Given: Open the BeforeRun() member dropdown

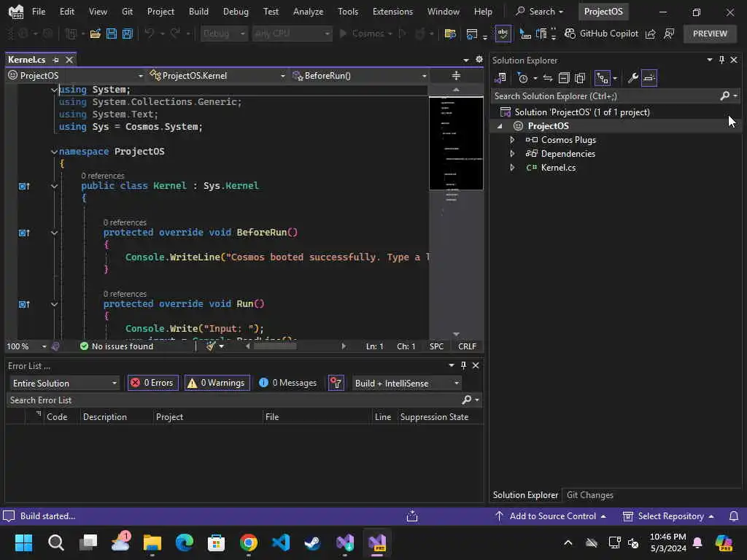Looking at the screenshot, I should (x=359, y=76).
